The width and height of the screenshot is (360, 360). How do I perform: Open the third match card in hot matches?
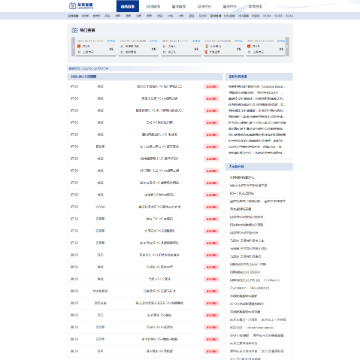pos(181,47)
